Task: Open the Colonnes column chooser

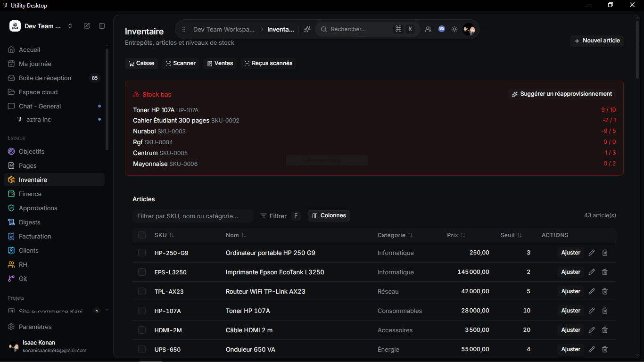Action: click(x=329, y=215)
